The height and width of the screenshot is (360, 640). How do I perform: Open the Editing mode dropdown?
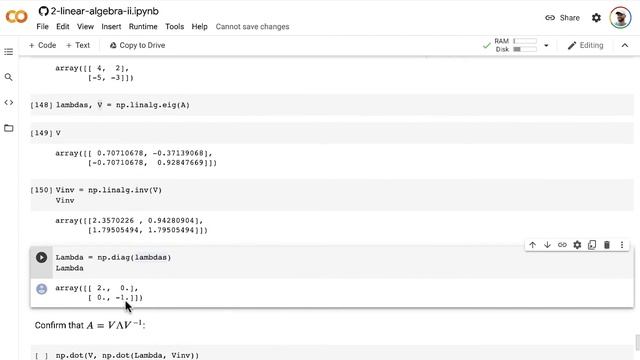[x=585, y=45]
